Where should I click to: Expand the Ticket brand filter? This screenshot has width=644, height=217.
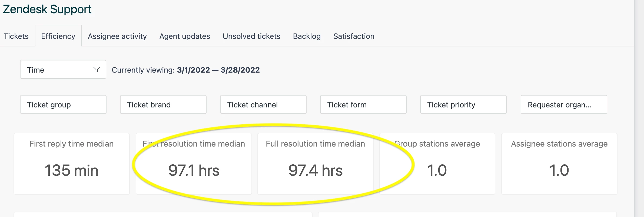point(163,104)
